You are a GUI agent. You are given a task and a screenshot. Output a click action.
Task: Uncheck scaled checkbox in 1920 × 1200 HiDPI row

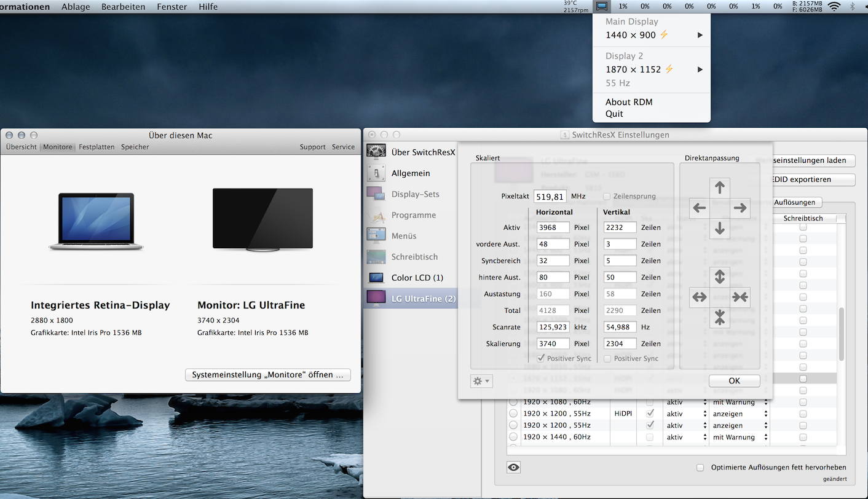pos(650,414)
